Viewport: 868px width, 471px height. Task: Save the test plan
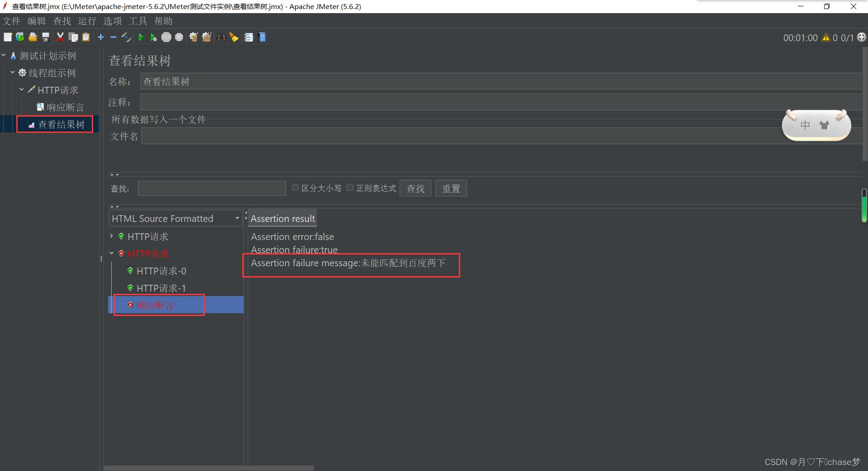pos(45,38)
